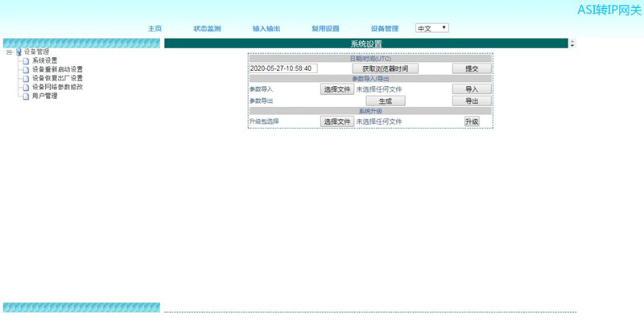The height and width of the screenshot is (325, 644).
Task: Click 获取浏览器时间 button
Action: (x=386, y=68)
